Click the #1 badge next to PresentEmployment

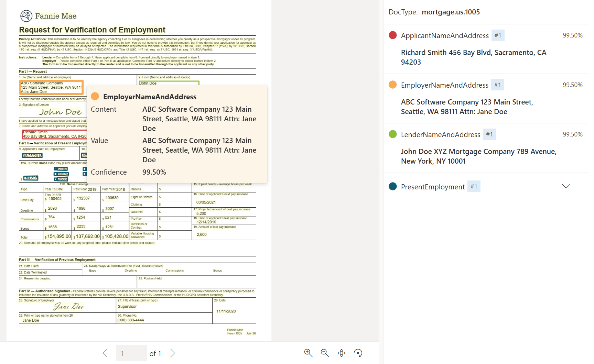click(x=474, y=186)
